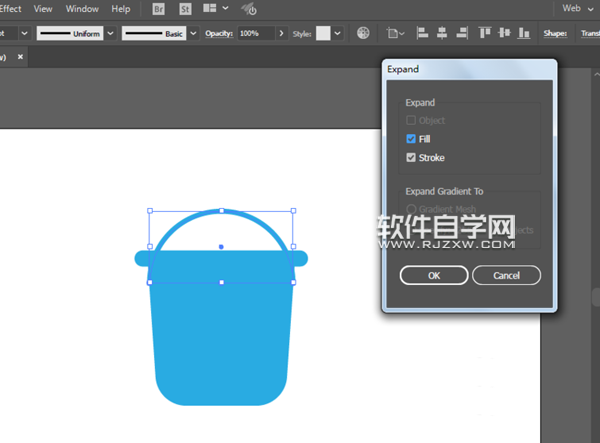The image size is (600, 443).
Task: Open the Window menu
Action: point(82,9)
